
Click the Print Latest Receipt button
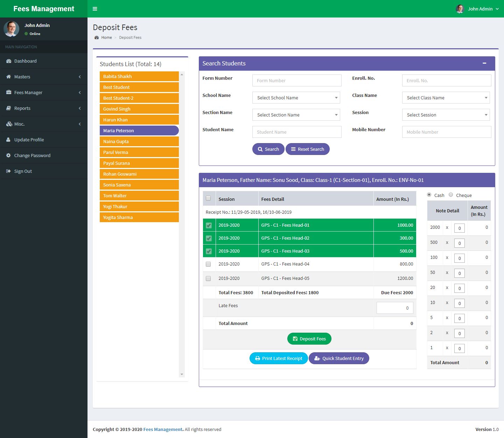pos(279,358)
